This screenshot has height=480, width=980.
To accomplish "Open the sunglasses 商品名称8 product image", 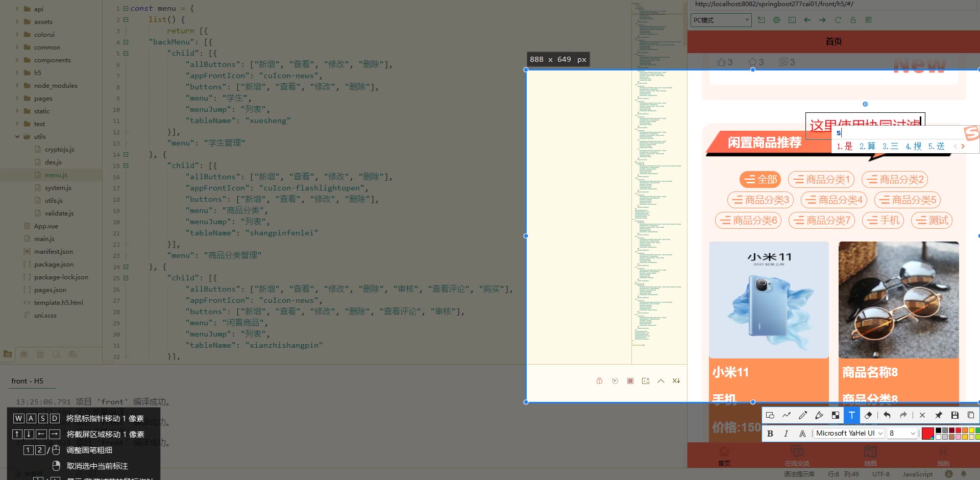I will coord(899,300).
